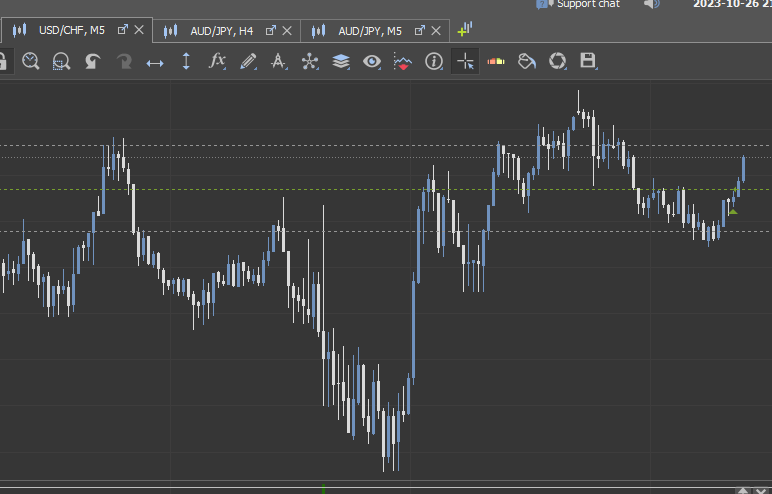Switch to the AUD/JPY, H4 tab
772x494 pixels.
221,31
